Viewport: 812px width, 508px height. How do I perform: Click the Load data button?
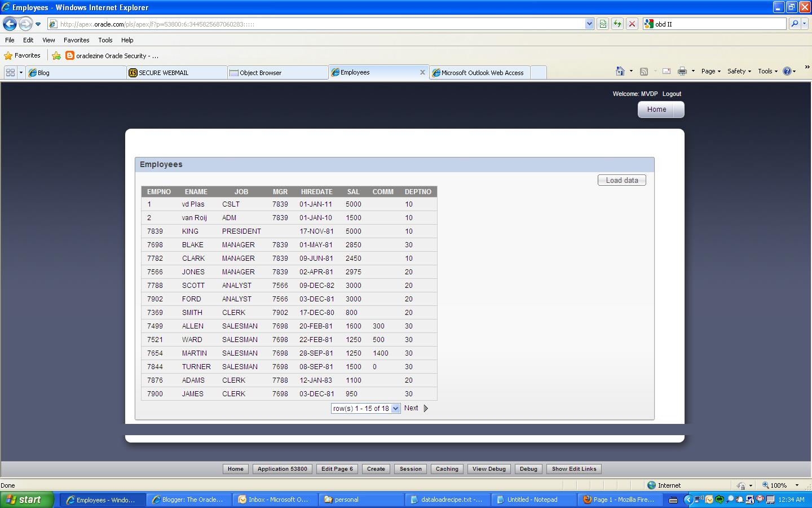tap(621, 179)
